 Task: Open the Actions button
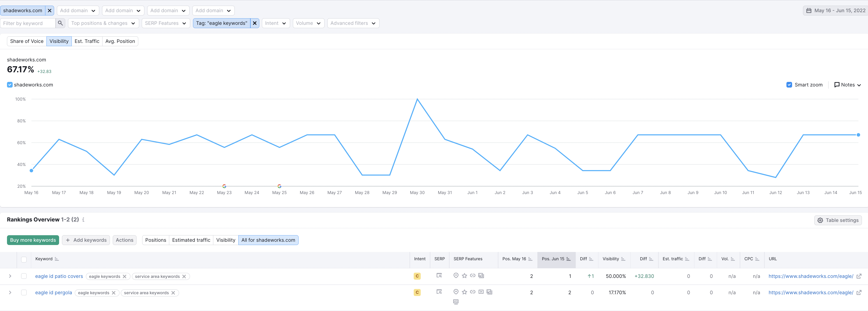125,240
